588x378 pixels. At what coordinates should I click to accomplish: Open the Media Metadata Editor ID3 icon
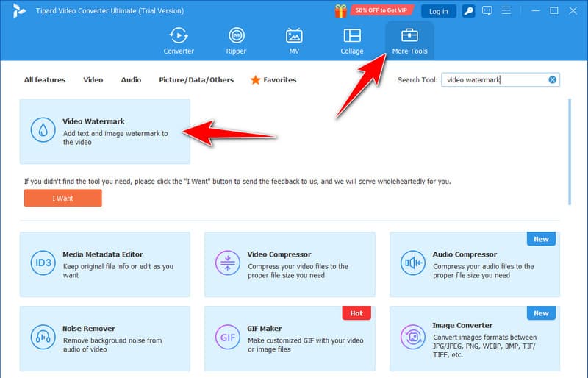[43, 263]
